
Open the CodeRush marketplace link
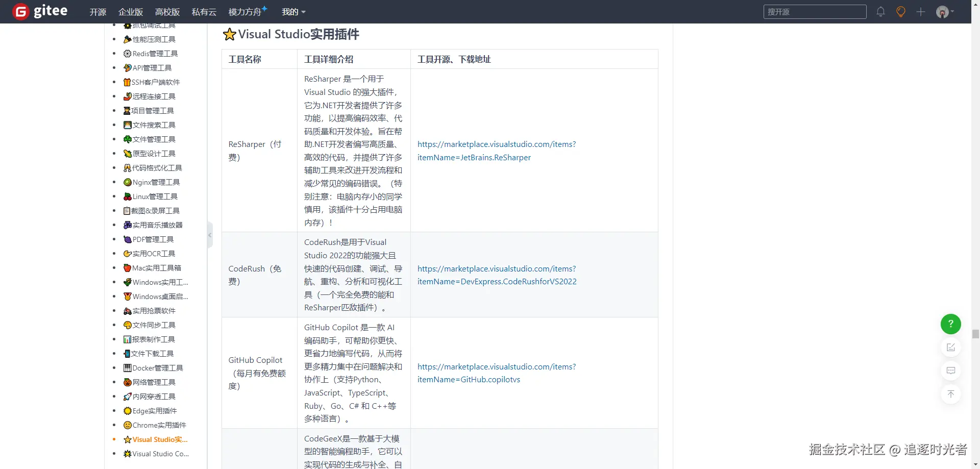click(x=497, y=275)
